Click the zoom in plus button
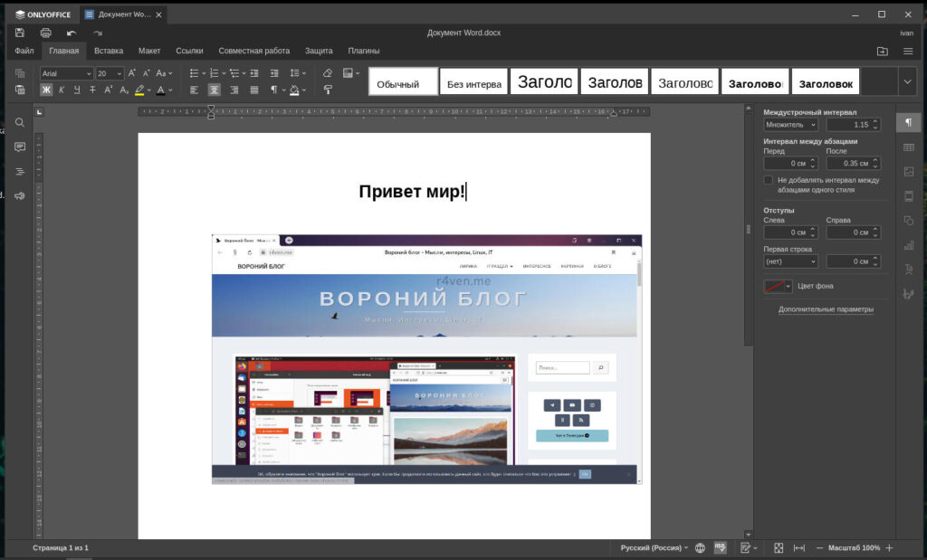Viewport: 927px width, 560px height. tap(889, 548)
